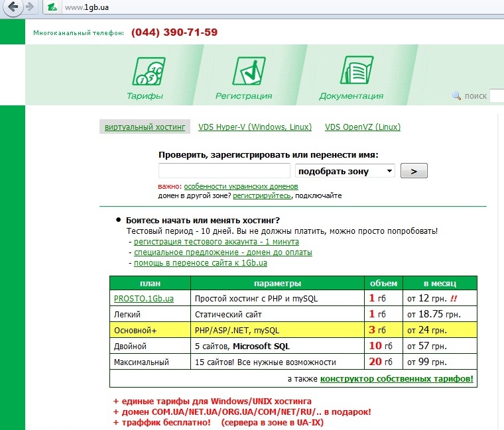Click the domain name input field
The image size is (504, 430).
click(224, 171)
